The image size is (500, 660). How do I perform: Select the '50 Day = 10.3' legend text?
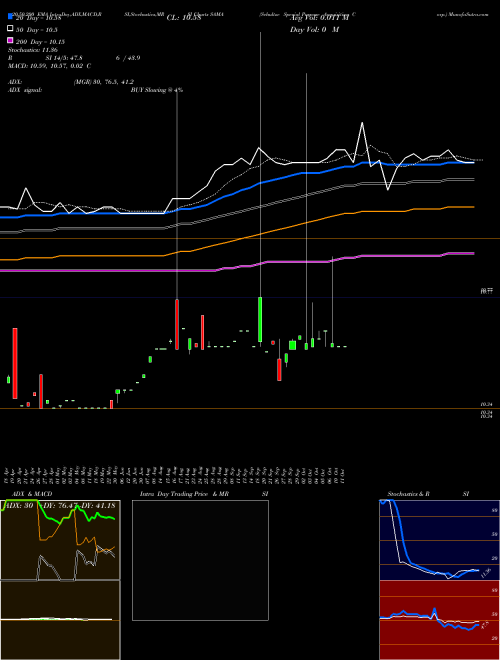pyautogui.click(x=37, y=30)
